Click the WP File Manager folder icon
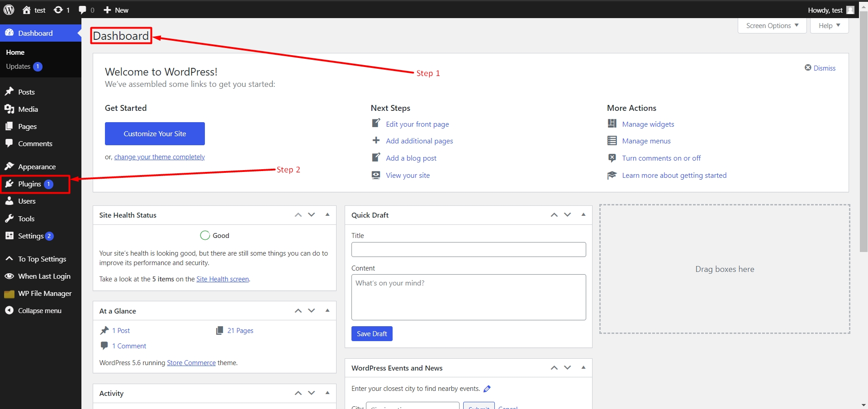Image resolution: width=868 pixels, height=409 pixels. pos(9,294)
